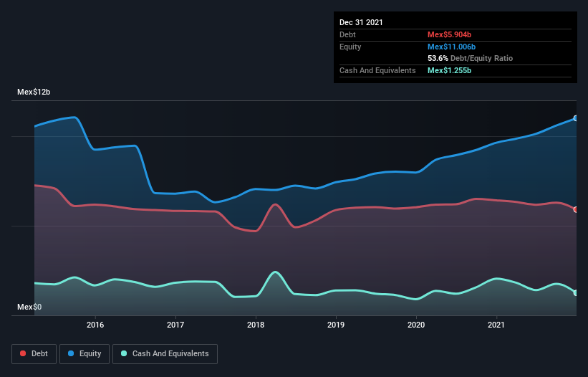Click the Mex$0 axis label

(x=29, y=307)
